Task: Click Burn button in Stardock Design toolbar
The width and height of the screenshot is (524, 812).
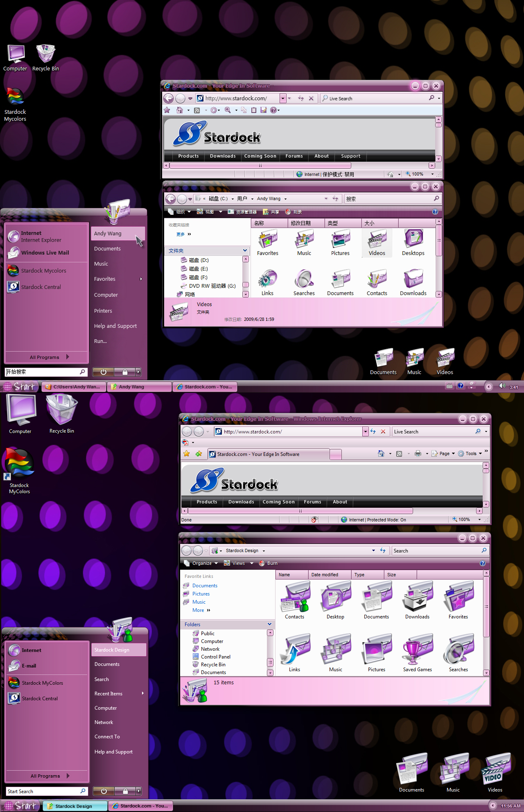Action: (x=268, y=563)
